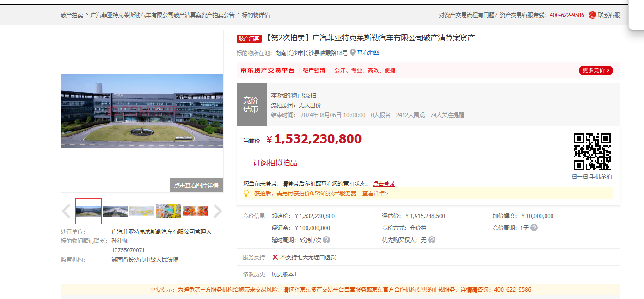The image size is (644, 299).
Task: Click the main building photo
Action: (x=142, y=111)
